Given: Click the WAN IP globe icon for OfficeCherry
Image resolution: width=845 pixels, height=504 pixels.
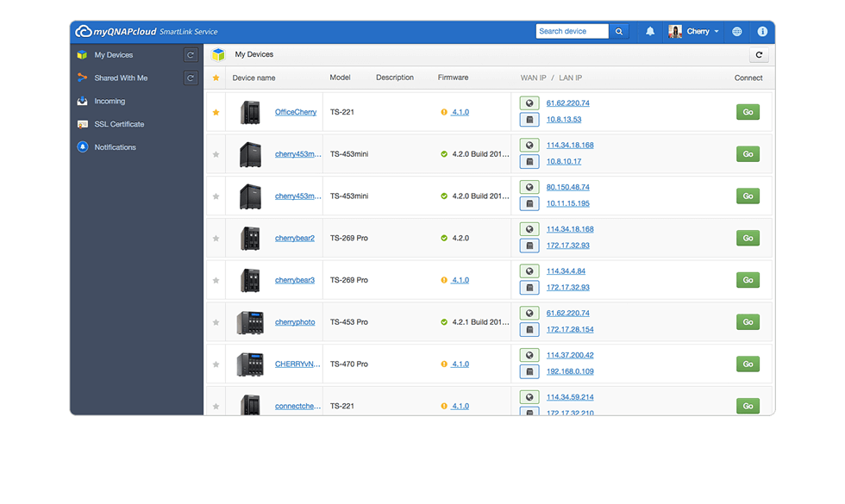Looking at the screenshot, I should tap(529, 103).
